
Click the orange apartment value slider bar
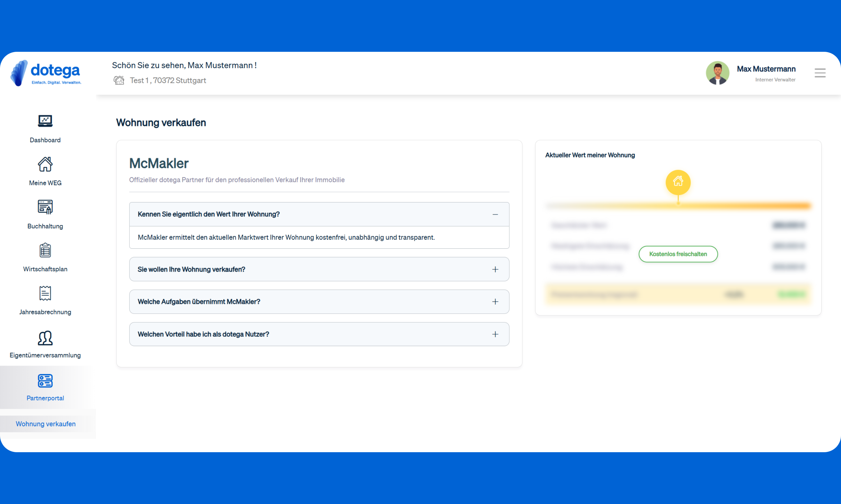(748, 206)
